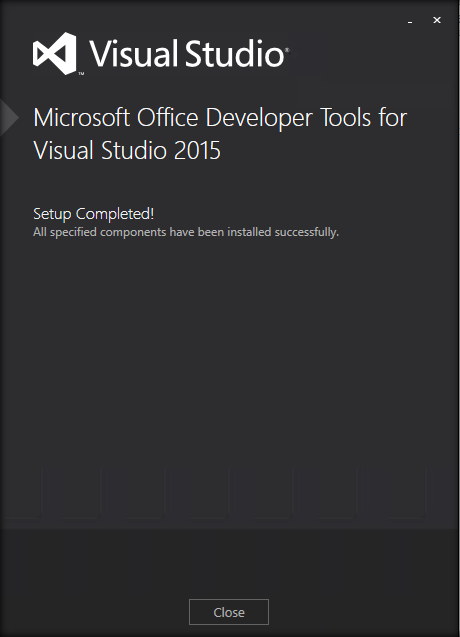Screen dimensions: 460x637
Task: Click the Close button at the bottom
Action: pos(229,612)
